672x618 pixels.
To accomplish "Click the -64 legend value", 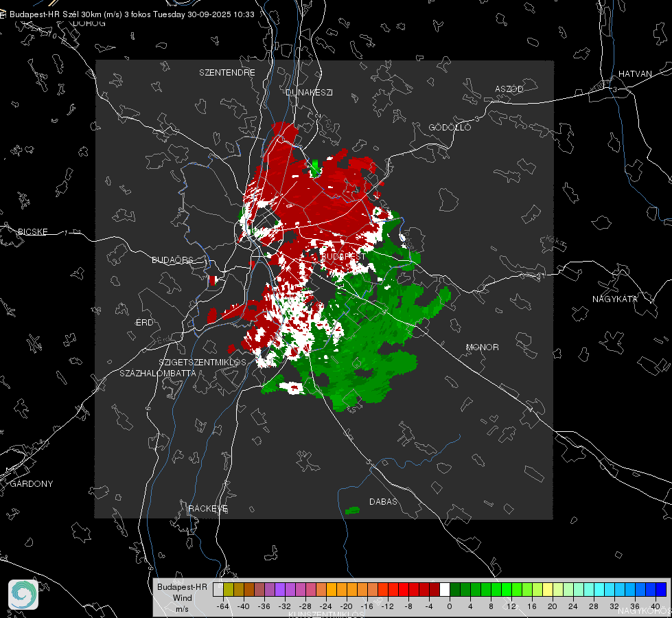I will point(223,606).
